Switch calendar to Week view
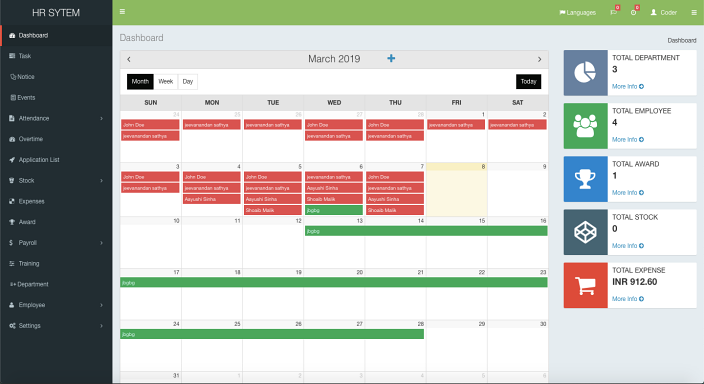 coord(166,82)
